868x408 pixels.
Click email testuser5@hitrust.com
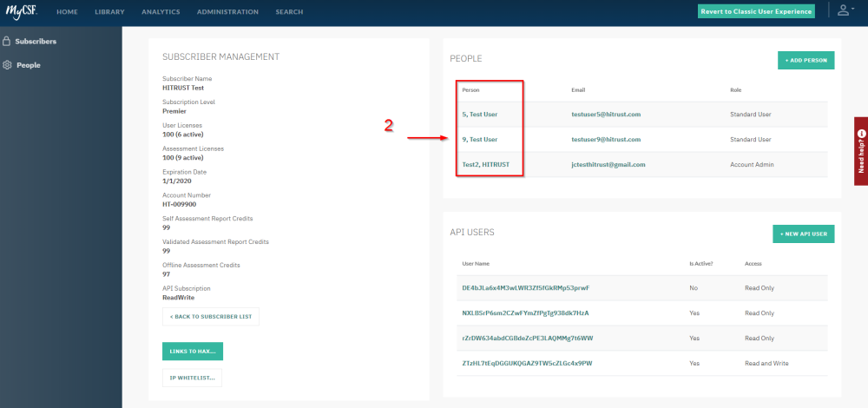tap(606, 115)
